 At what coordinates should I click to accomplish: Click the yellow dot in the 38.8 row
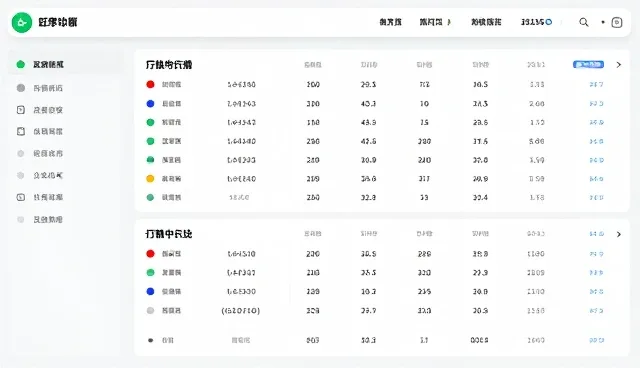[150, 179]
